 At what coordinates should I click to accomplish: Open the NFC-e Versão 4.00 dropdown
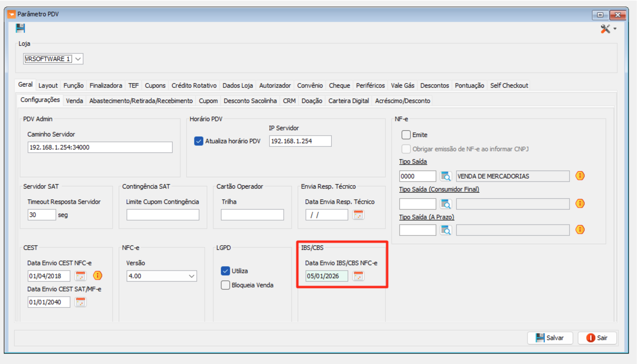coord(191,276)
